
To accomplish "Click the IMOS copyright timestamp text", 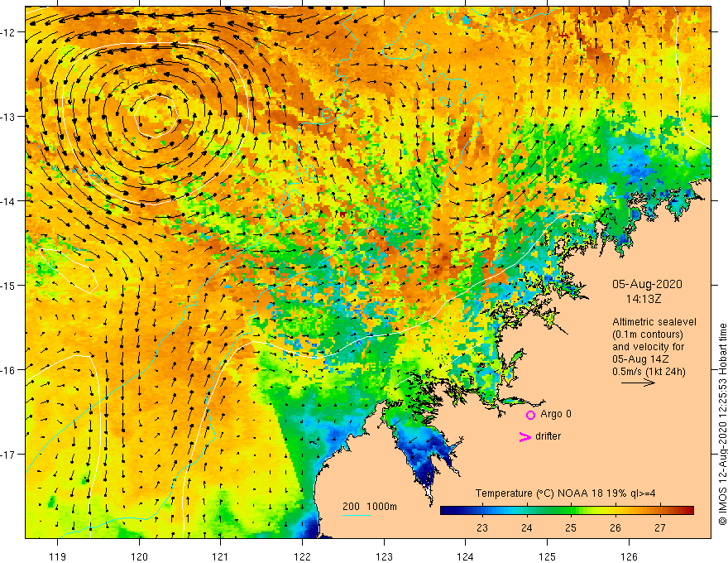I will tap(722, 425).
